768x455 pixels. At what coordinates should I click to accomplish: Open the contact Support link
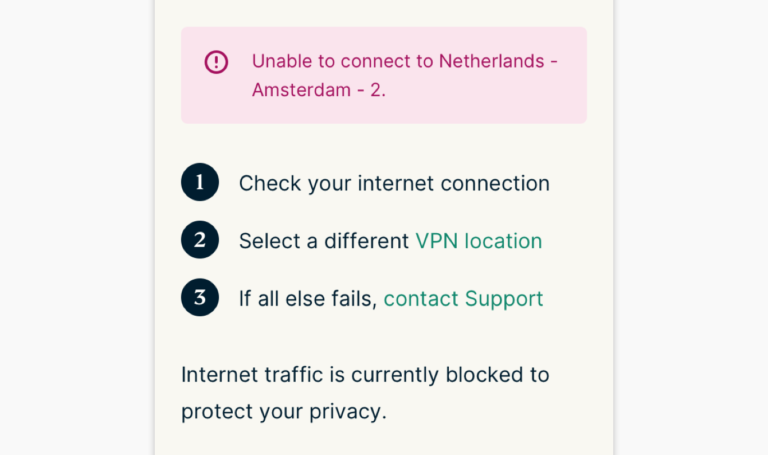pyautogui.click(x=463, y=298)
